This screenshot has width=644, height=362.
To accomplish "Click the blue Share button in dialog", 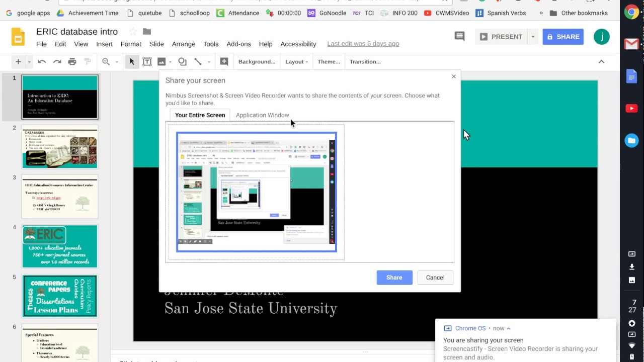I will [394, 278].
